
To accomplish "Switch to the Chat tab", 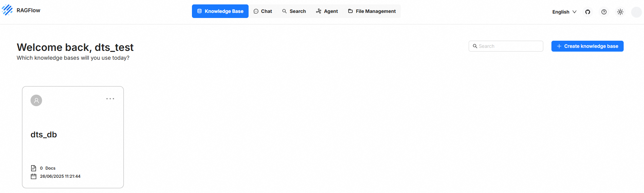I will (x=263, y=11).
